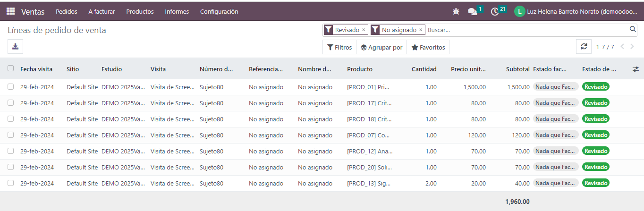Click the export download icon button
Viewport: 644px width, 211px height.
(x=16, y=46)
